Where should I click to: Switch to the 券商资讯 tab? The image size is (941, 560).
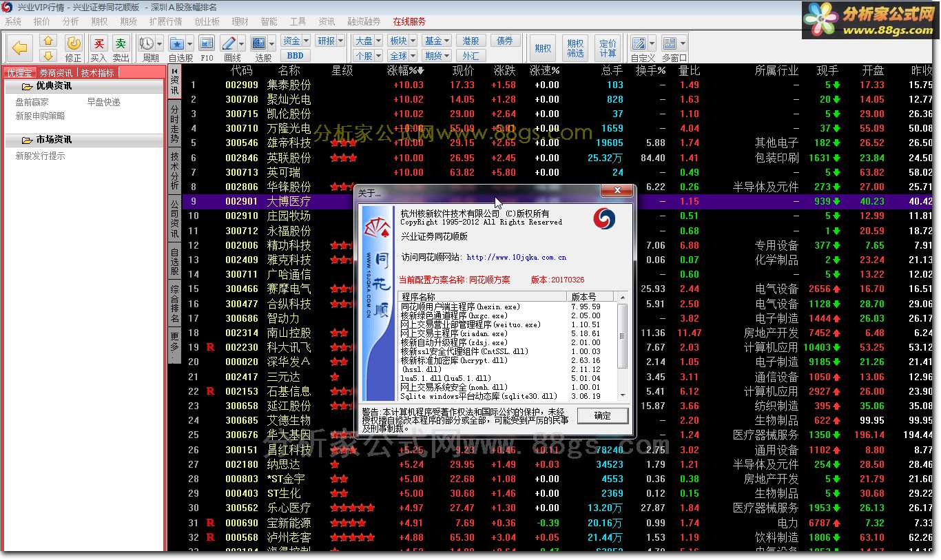[56, 72]
